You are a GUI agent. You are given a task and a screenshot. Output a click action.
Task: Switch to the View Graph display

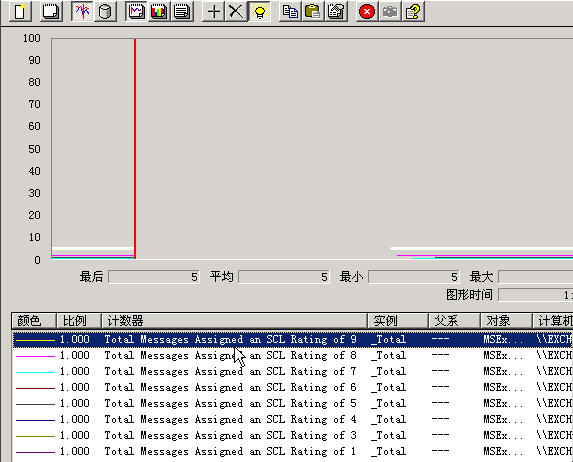[136, 11]
